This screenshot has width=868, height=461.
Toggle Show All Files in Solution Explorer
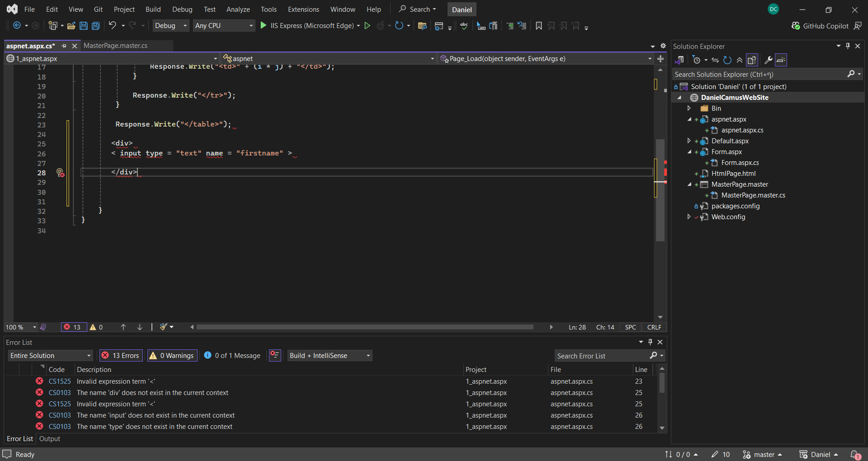[x=752, y=60]
